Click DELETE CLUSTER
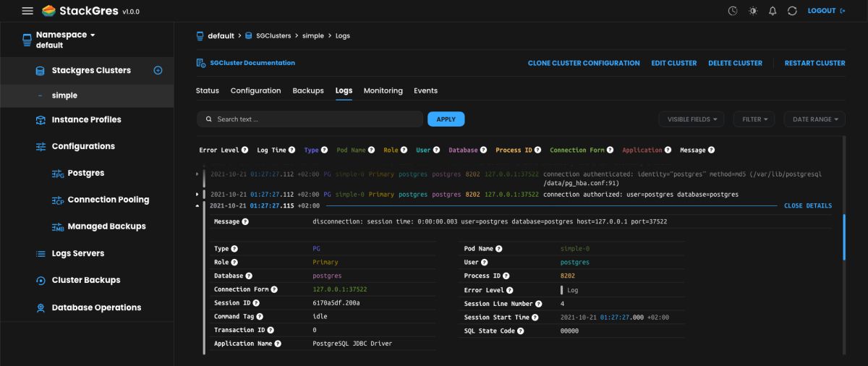Viewport: 868px width, 366px height. (x=735, y=63)
